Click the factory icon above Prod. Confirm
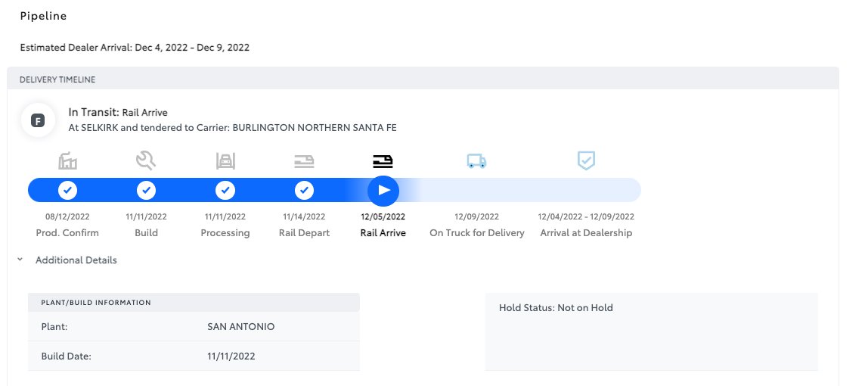This screenshot has height=386, width=868. tap(67, 161)
